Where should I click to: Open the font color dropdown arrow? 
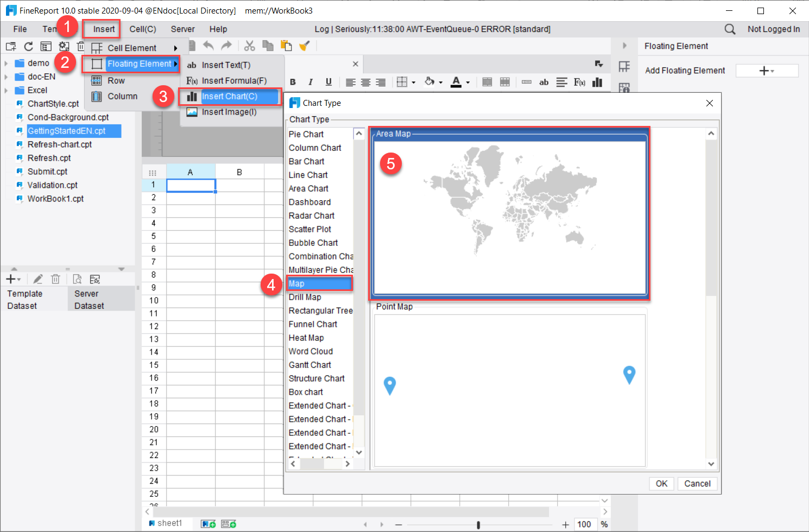pos(467,83)
